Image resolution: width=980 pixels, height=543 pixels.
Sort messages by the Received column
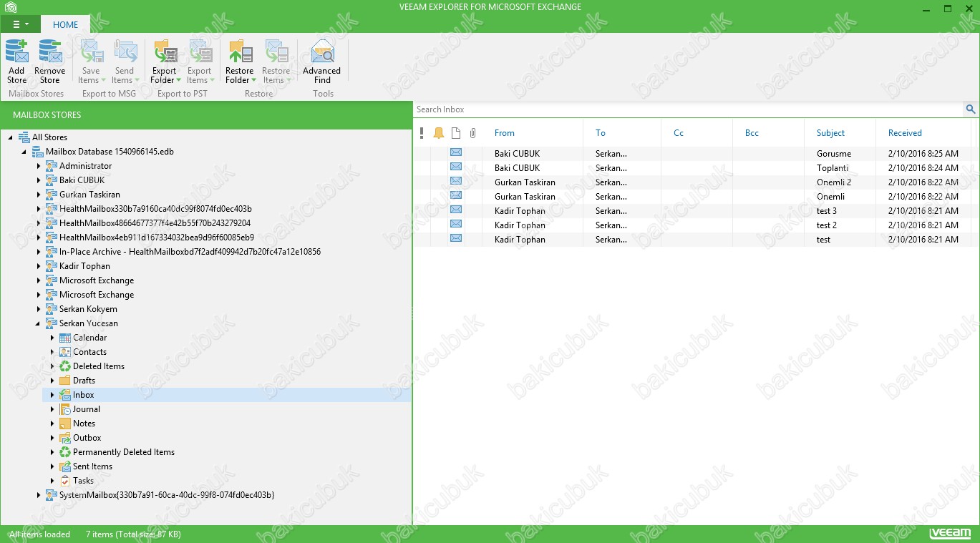905,133
